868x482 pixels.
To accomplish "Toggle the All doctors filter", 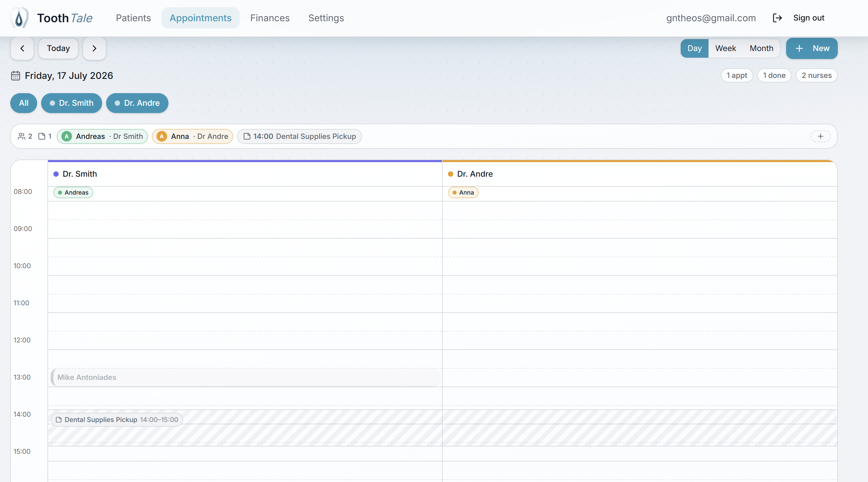I will (24, 103).
